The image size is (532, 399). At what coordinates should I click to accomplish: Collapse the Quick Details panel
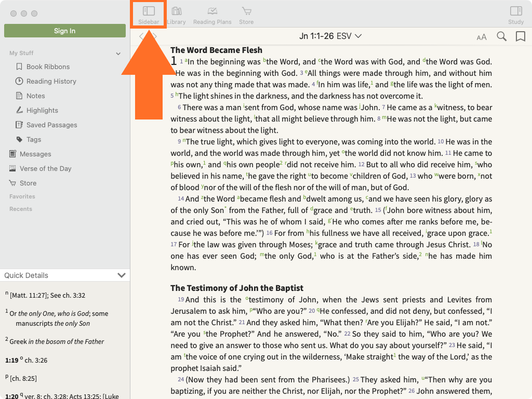[122, 275]
